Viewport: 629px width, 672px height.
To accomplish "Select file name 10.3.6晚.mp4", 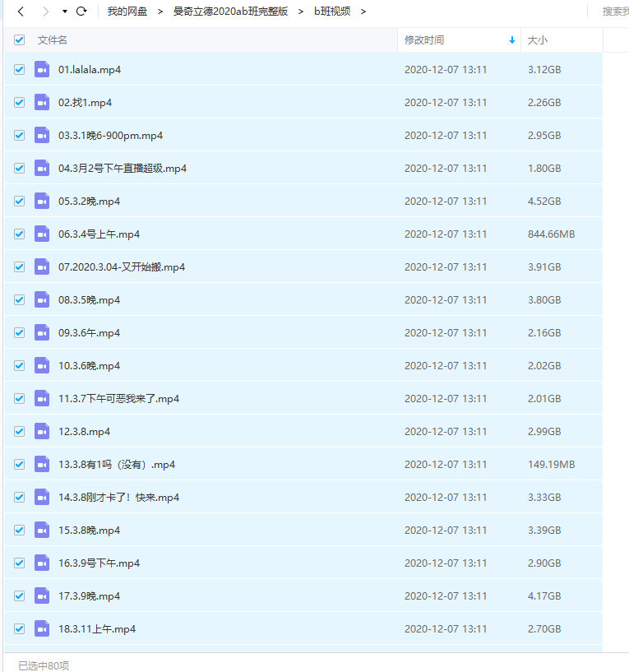I will (x=89, y=366).
